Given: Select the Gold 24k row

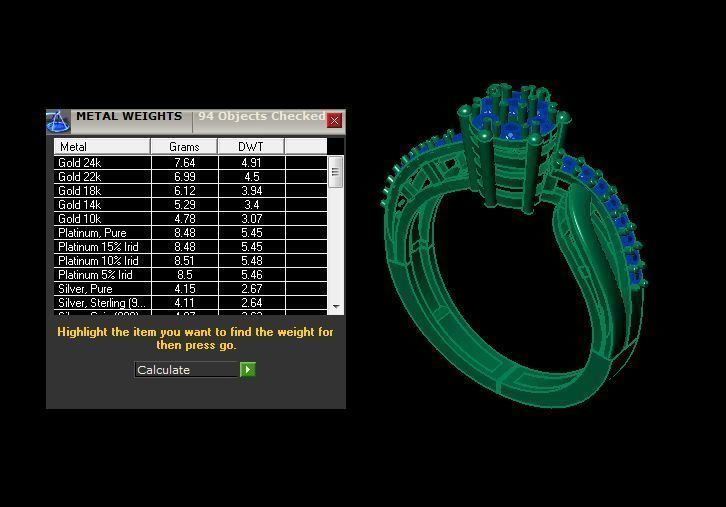Looking at the screenshot, I should [190, 163].
